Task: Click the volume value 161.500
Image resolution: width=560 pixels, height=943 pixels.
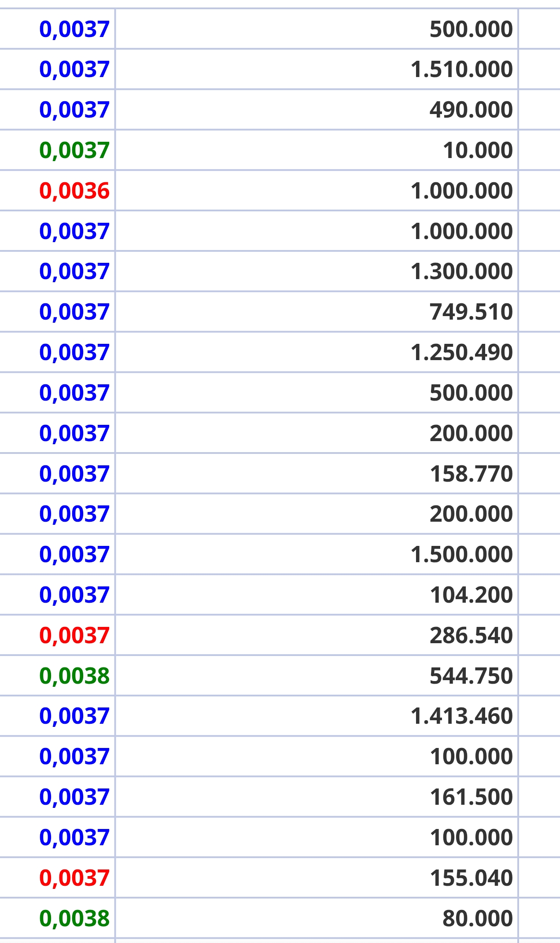Action: coord(471,797)
